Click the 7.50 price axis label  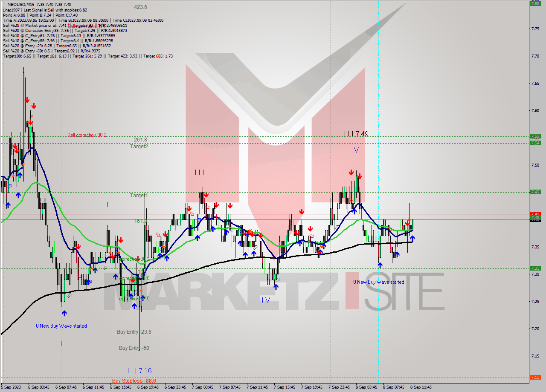coord(535,165)
